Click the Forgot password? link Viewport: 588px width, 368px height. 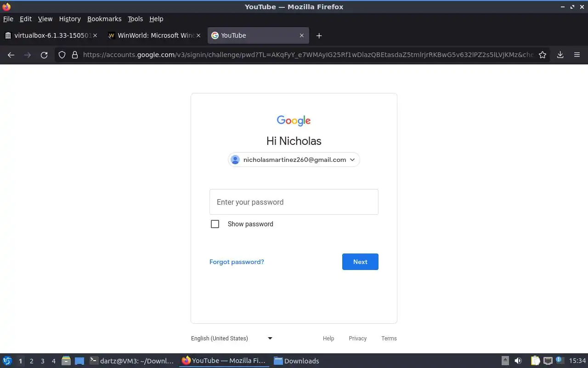coord(237,262)
